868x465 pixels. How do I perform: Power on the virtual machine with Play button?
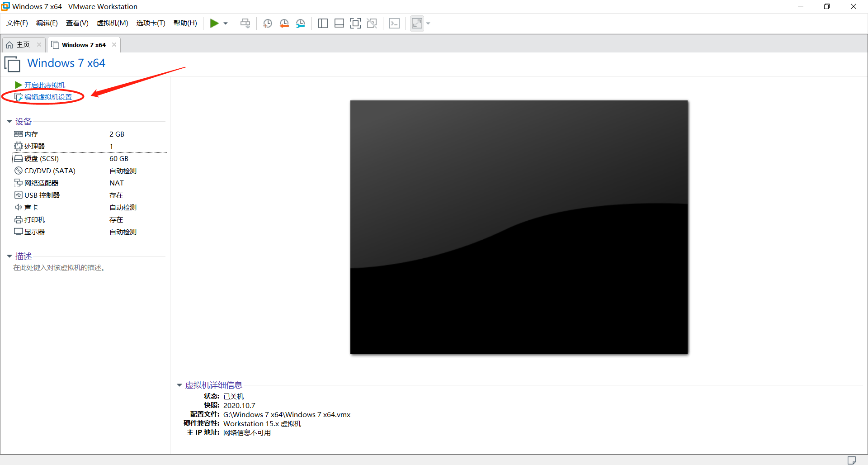tap(215, 23)
